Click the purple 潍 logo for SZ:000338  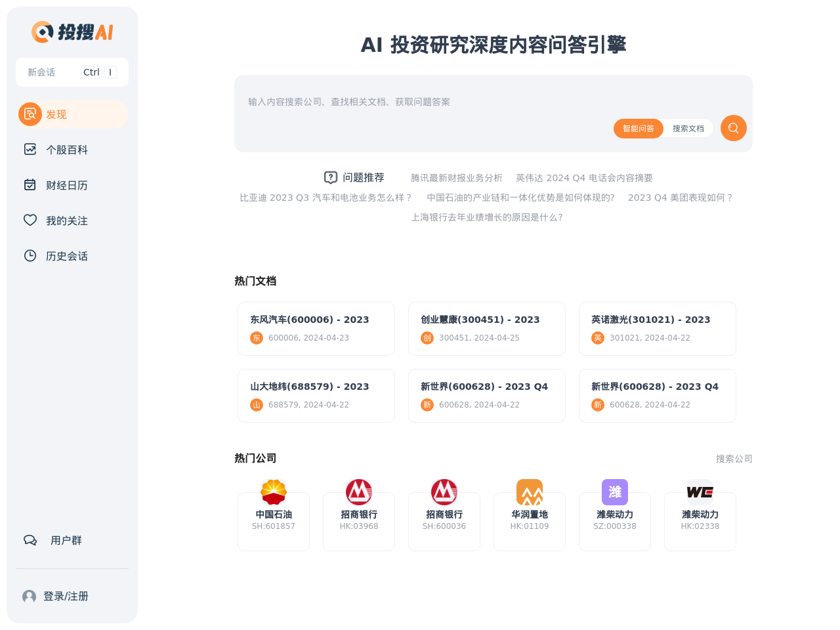615,492
